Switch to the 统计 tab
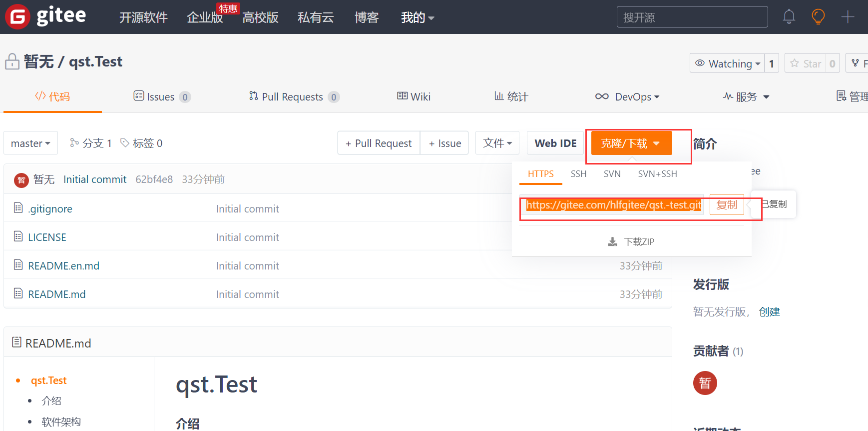This screenshot has width=868, height=431. click(511, 96)
